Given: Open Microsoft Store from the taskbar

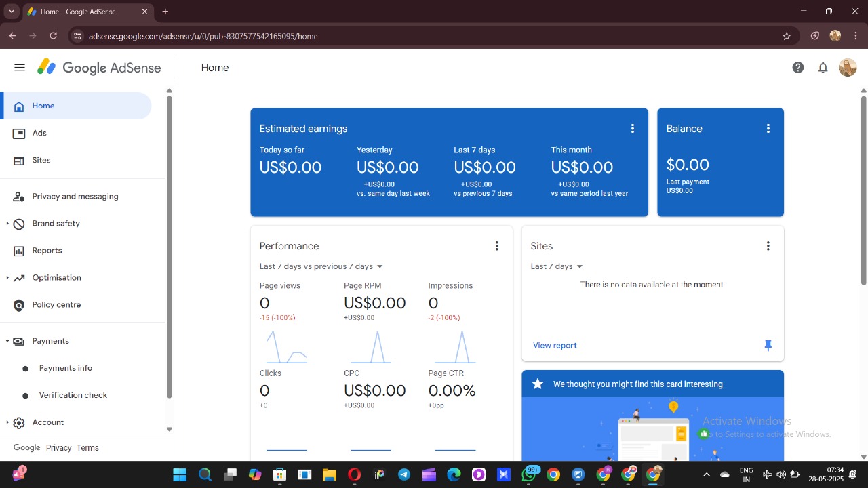Looking at the screenshot, I should tap(279, 474).
